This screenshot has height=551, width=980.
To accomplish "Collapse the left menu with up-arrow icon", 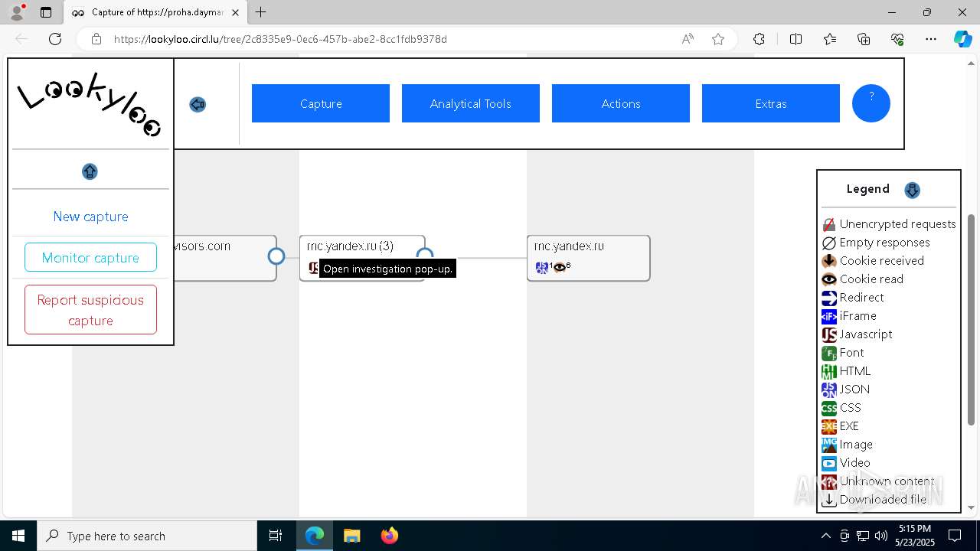I will [90, 171].
